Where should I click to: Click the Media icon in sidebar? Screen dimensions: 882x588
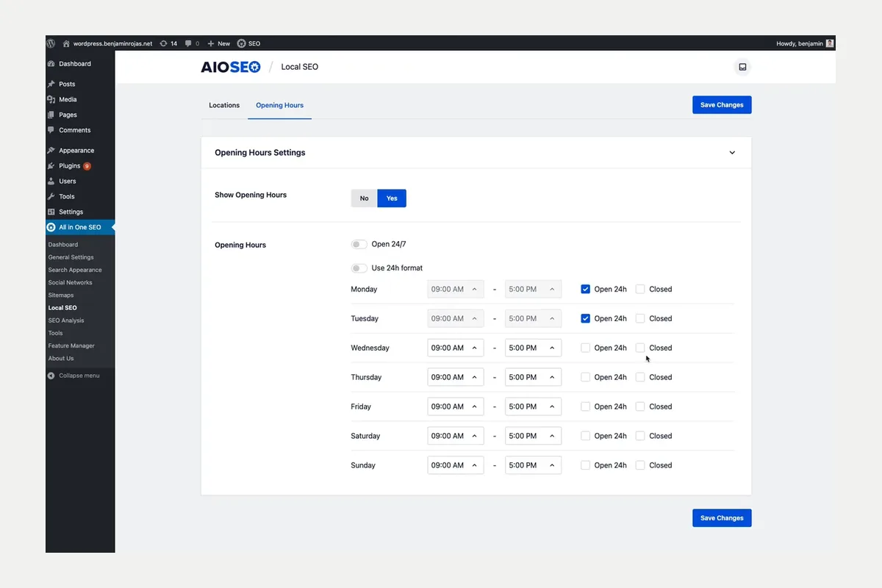[x=51, y=99]
